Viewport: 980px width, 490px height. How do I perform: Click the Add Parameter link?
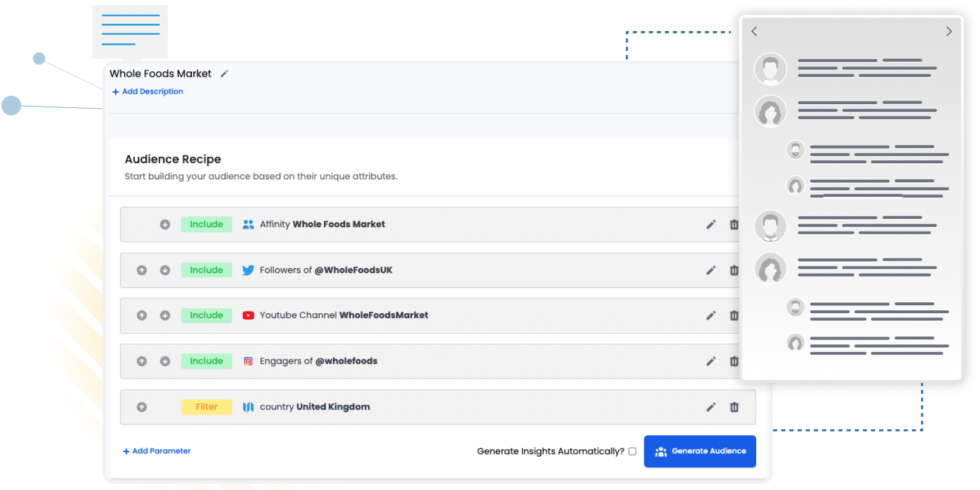coord(157,451)
